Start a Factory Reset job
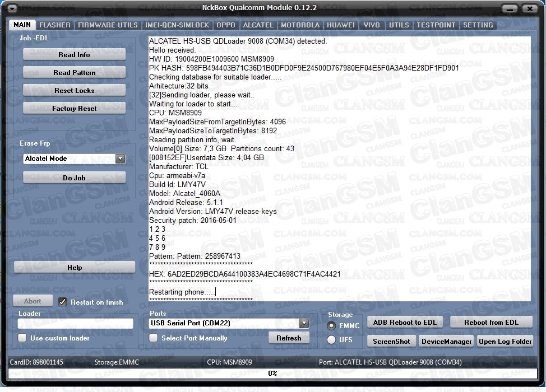 74,109
